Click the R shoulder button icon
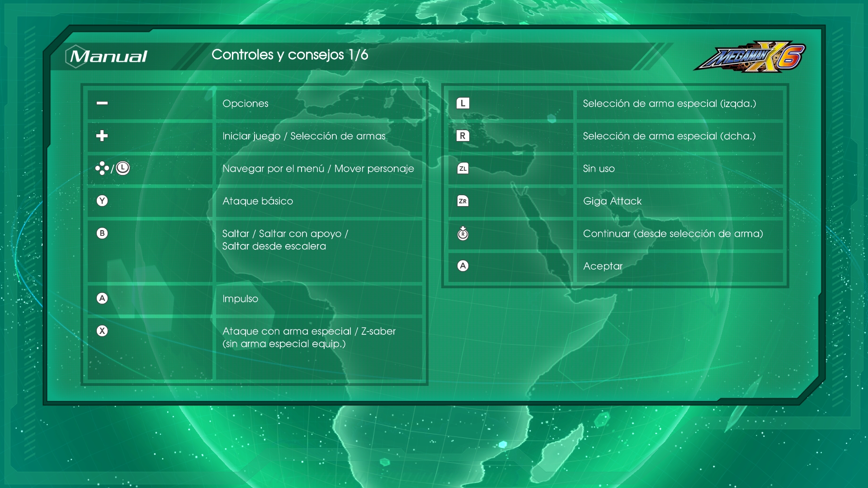Screen dimensions: 868x488 click(x=462, y=136)
